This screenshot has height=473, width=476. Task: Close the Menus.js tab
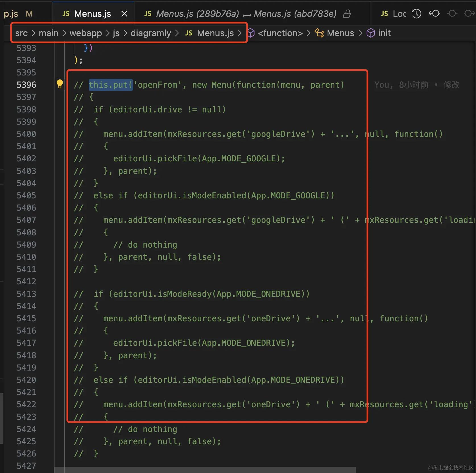(x=124, y=14)
